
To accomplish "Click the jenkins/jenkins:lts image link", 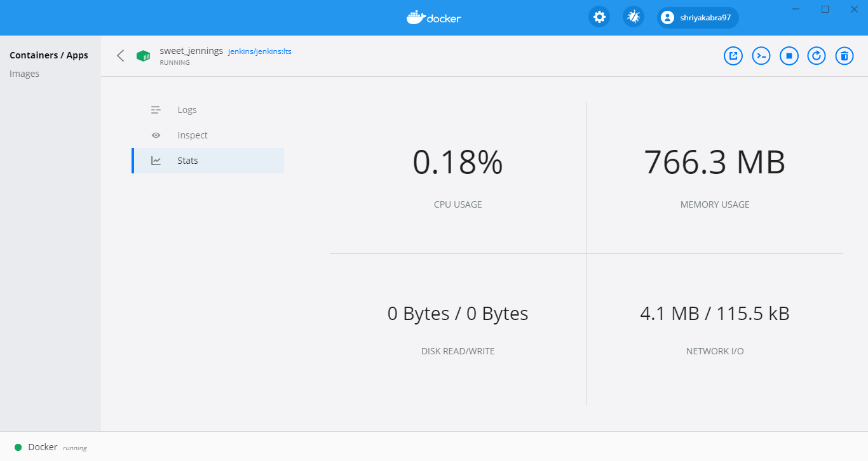I will (259, 51).
